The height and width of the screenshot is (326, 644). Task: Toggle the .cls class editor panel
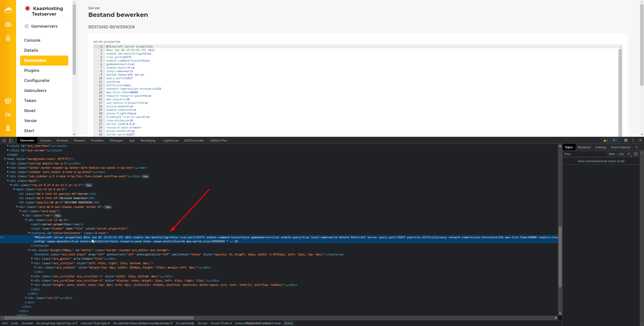[621, 154]
